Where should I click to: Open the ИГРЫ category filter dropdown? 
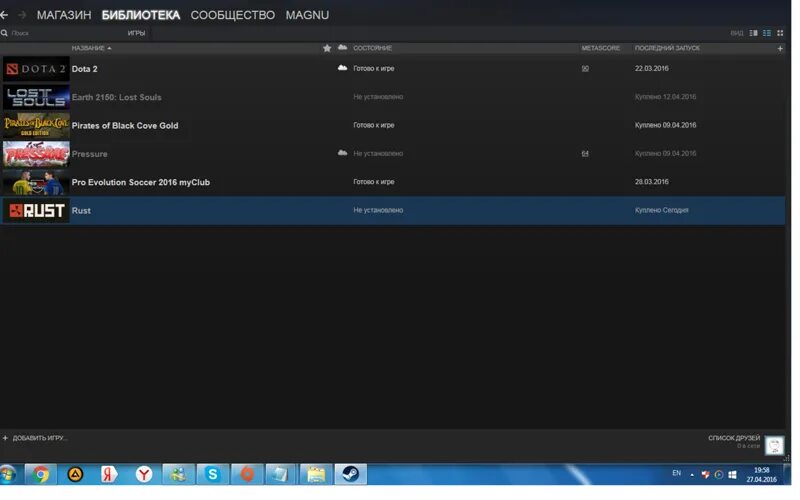(x=136, y=33)
